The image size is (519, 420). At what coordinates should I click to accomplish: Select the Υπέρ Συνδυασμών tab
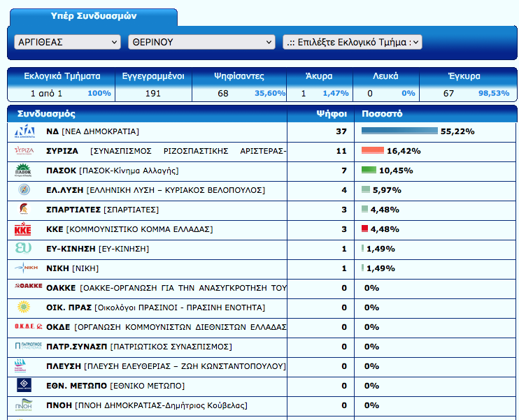click(x=92, y=16)
